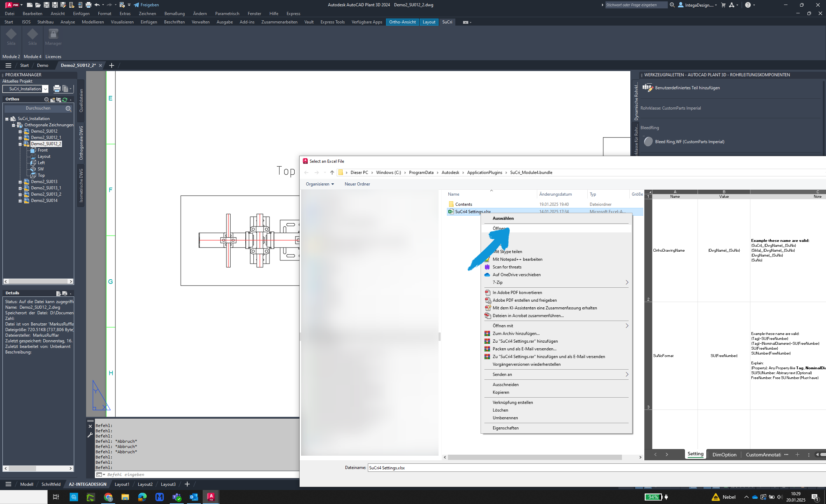Expand the 7-Zip submenu

[x=556, y=282]
